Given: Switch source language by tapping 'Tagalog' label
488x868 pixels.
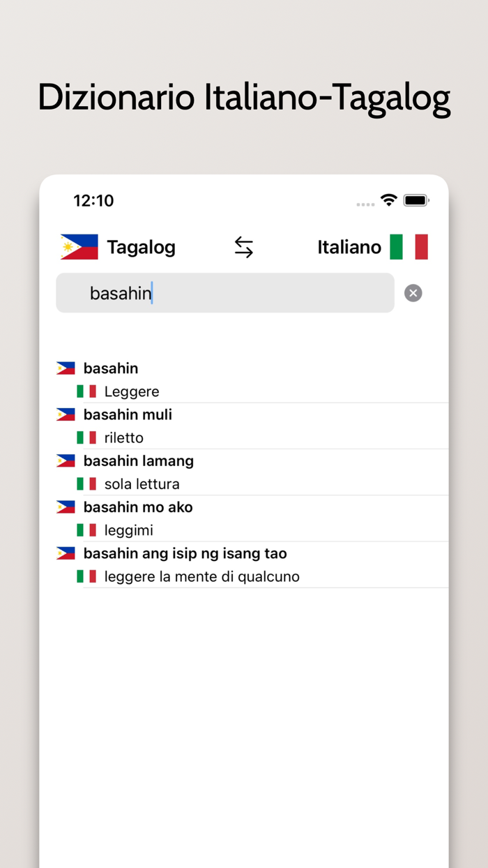Looking at the screenshot, I should tap(141, 246).
